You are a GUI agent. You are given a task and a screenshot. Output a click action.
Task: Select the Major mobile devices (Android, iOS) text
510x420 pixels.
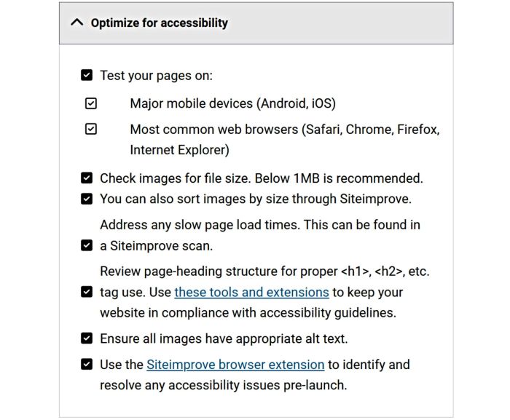coord(233,103)
